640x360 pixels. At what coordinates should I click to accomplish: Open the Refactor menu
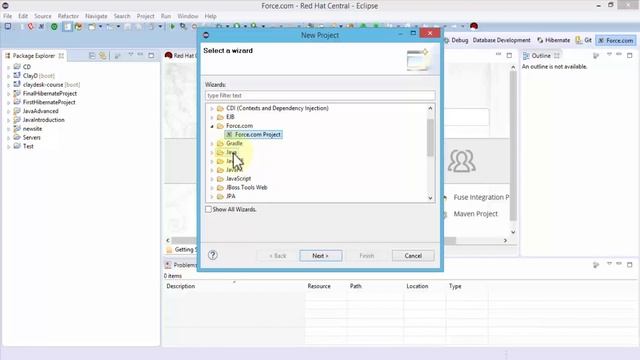tap(68, 16)
